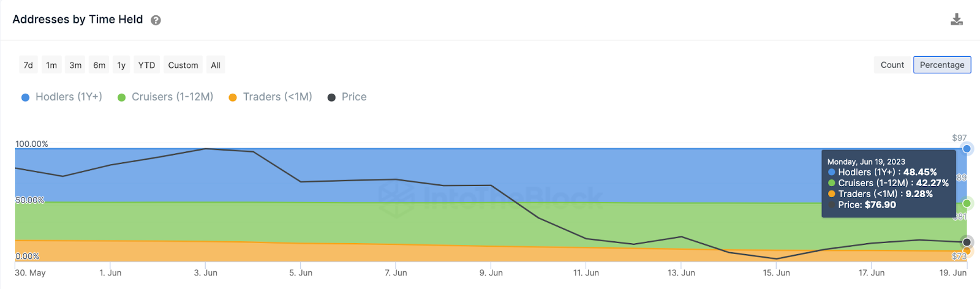Screen dimensions: 980x289
Task: Select the 1m time range
Action: click(51, 65)
